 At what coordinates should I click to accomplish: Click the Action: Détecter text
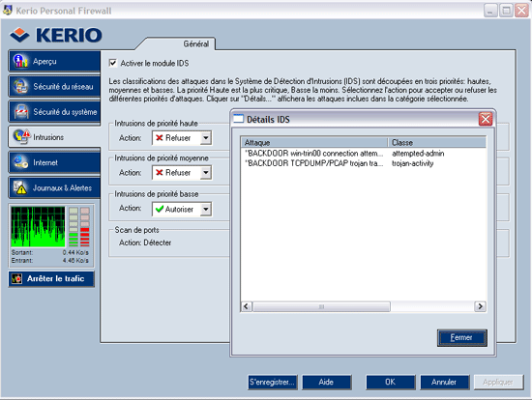(x=145, y=243)
